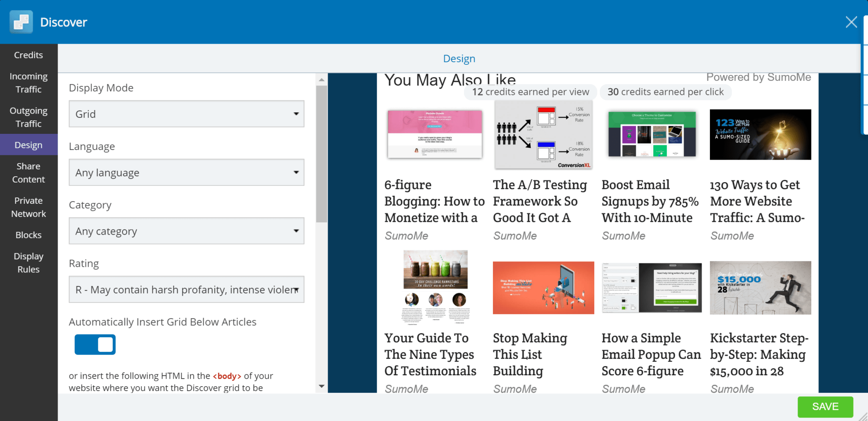Click the green SAVE button
This screenshot has width=868, height=421.
pos(825,407)
